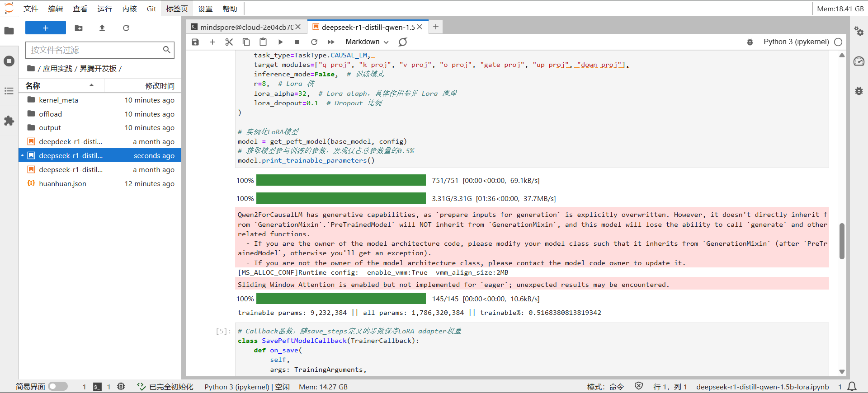Open the huanhuan.json file

point(62,184)
